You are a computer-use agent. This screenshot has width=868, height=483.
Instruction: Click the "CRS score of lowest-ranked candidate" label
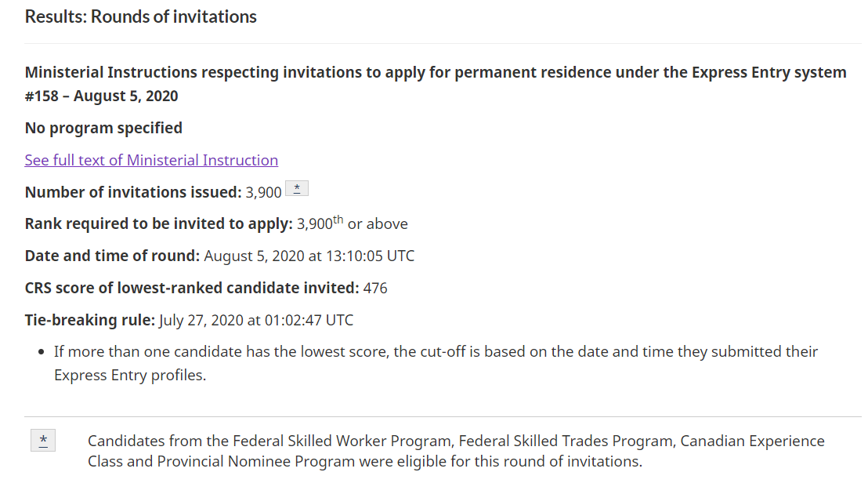(192, 288)
